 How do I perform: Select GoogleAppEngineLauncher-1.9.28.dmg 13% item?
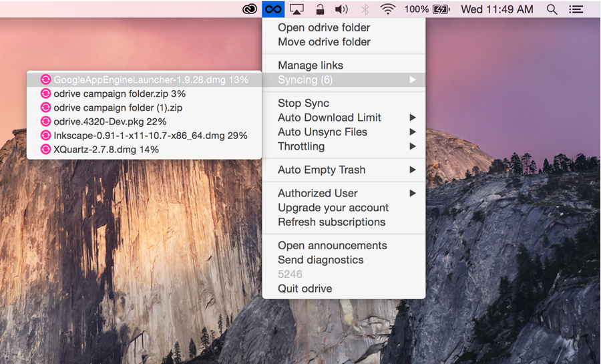[144, 79]
